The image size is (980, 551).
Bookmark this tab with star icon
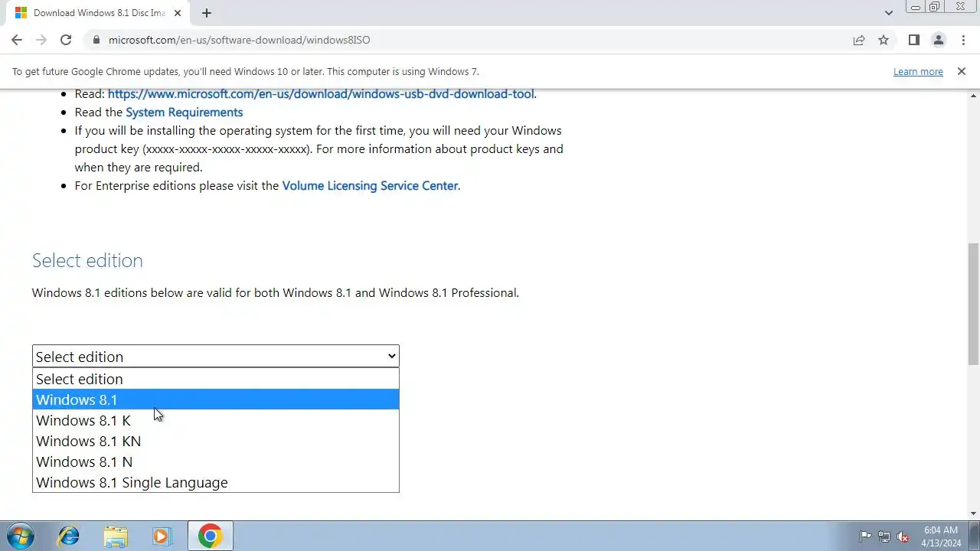884,40
